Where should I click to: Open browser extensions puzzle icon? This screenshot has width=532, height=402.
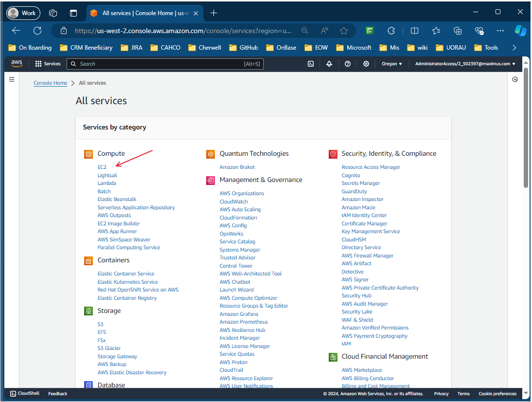[391, 31]
